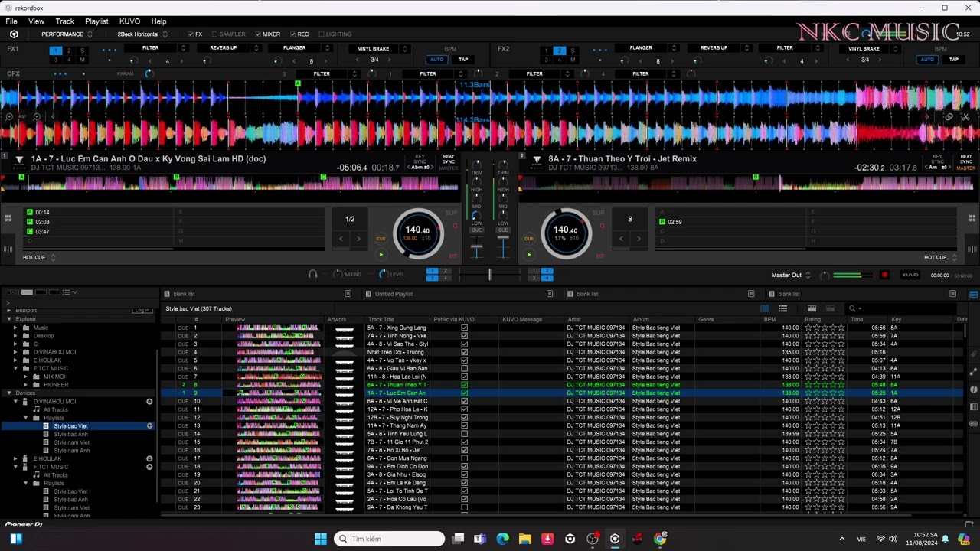
Task: Click the orange CUE button on deck 2
Action: [x=529, y=239]
